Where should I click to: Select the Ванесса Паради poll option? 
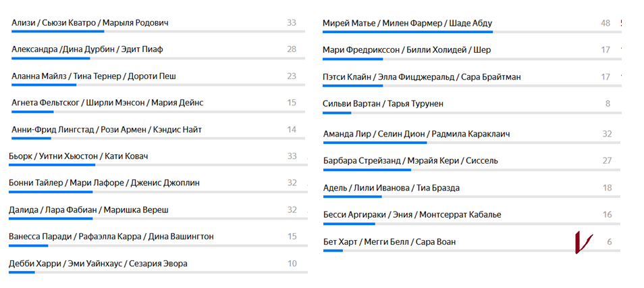point(111,237)
